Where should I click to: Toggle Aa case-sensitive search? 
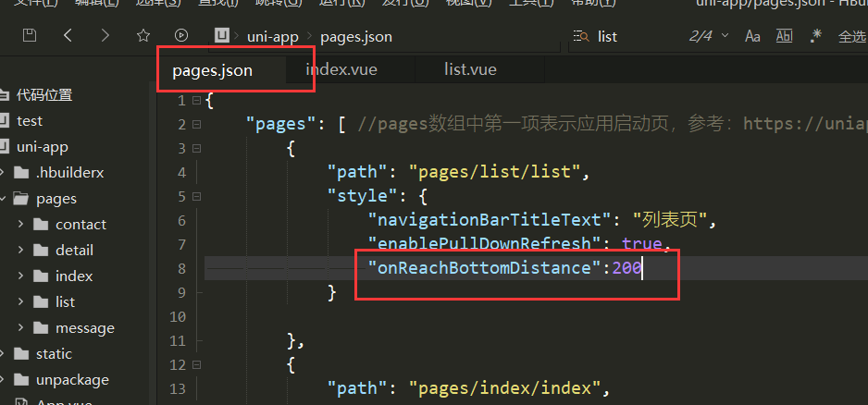pyautogui.click(x=752, y=36)
